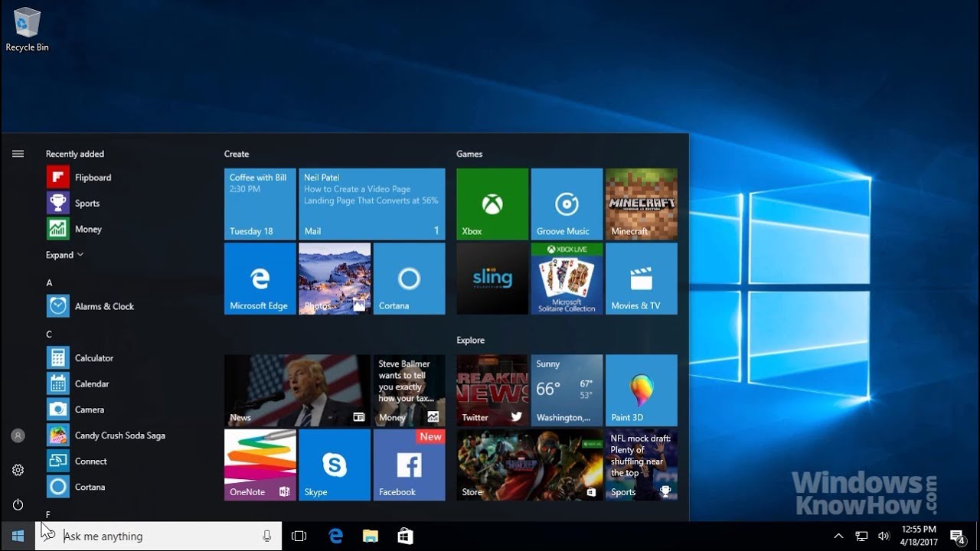This screenshot has width=980, height=551.
Task: Open the News tile
Action: tap(297, 390)
